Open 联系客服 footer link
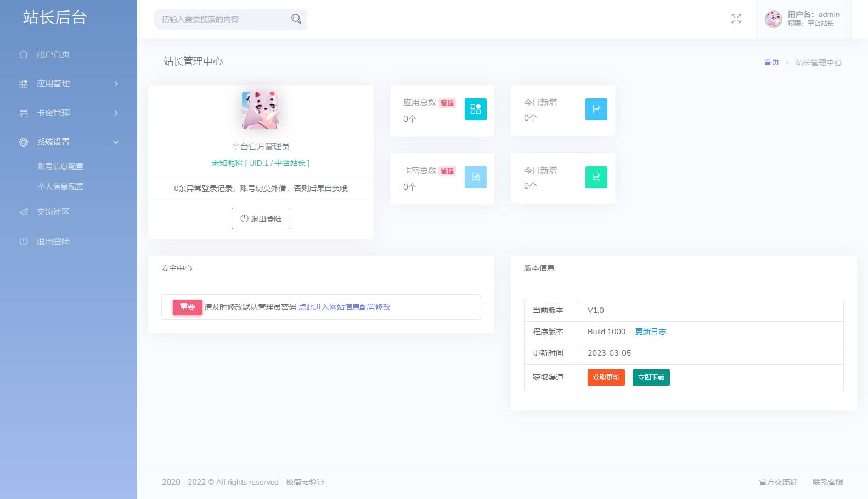The image size is (868, 499). click(828, 482)
